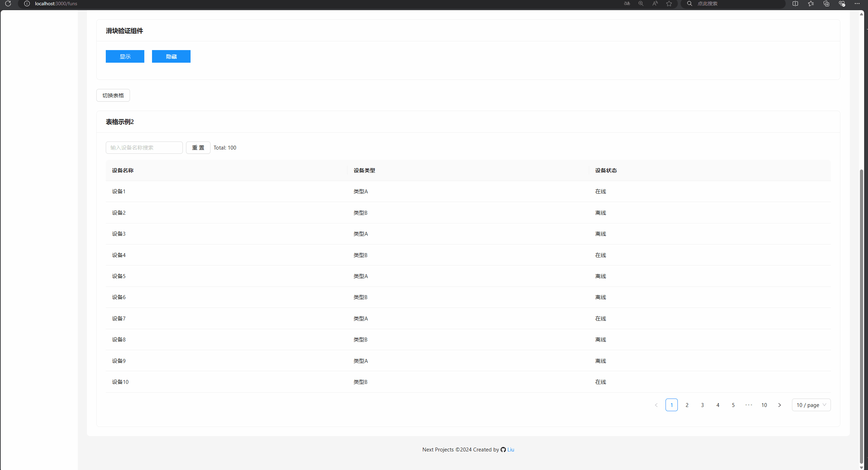Click the device name search input

[144, 147]
